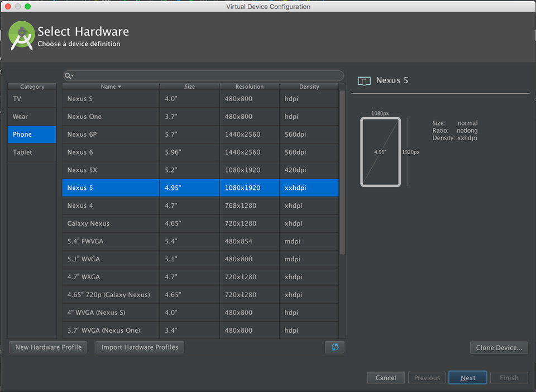Click Import Hardware Profiles button
This screenshot has width=536, height=392.
point(140,347)
